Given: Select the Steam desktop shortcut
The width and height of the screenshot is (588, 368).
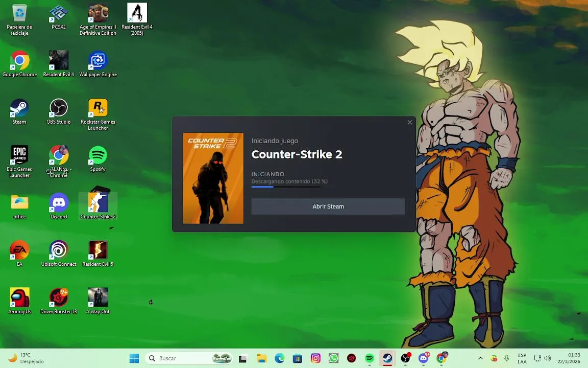Looking at the screenshot, I should tap(19, 111).
